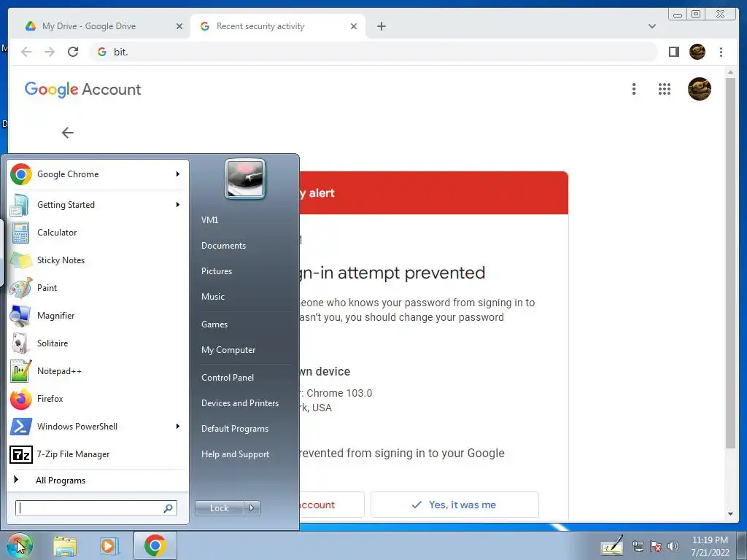
Task: Launch Firefox browser
Action: (x=97, y=399)
